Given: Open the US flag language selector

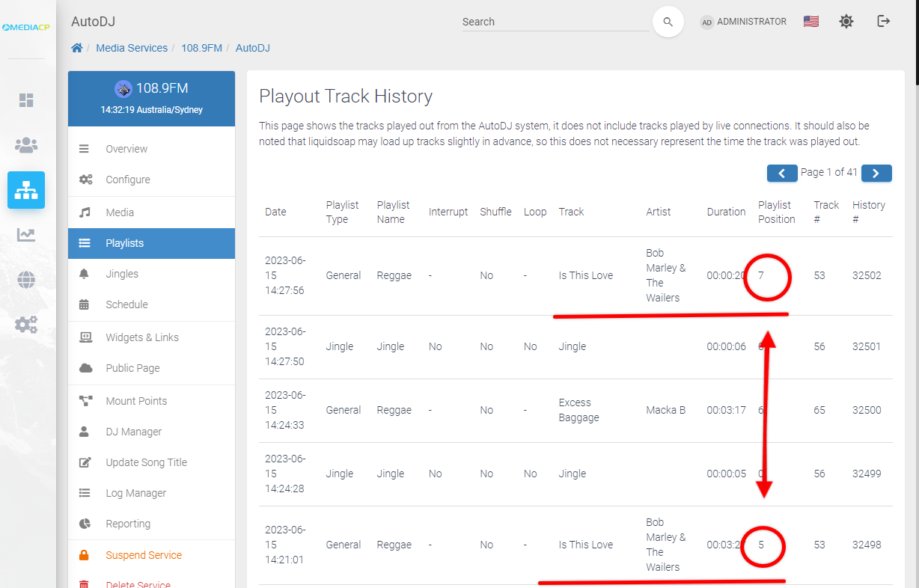Looking at the screenshot, I should point(810,22).
